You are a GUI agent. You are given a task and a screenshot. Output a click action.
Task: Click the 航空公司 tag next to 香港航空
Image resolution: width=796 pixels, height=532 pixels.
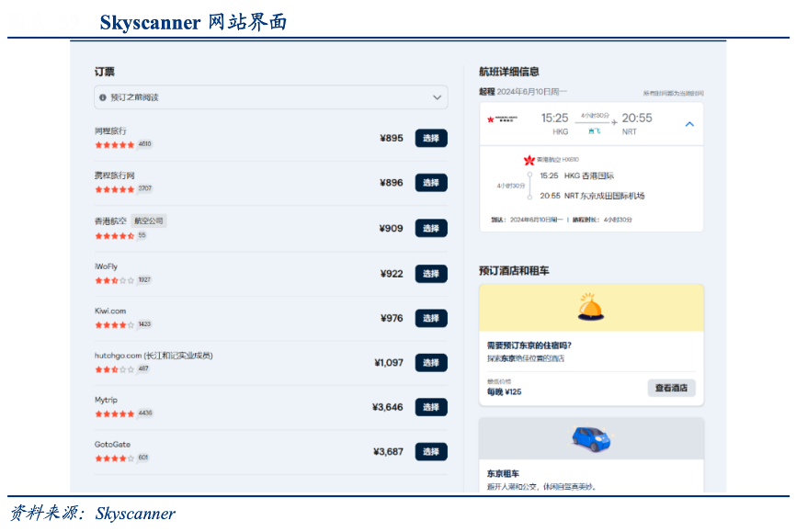tap(149, 221)
